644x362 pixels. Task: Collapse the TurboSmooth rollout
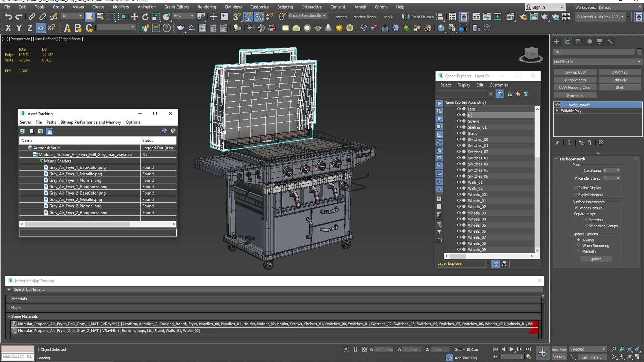pyautogui.click(x=556, y=159)
